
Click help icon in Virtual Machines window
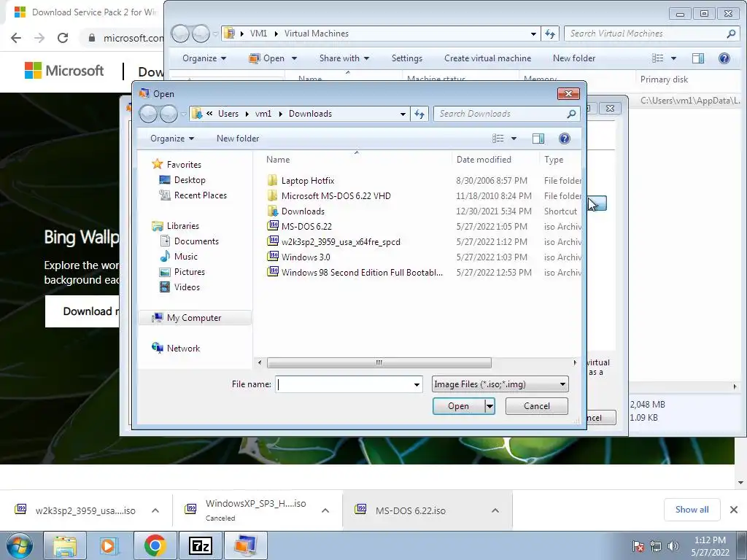724,58
